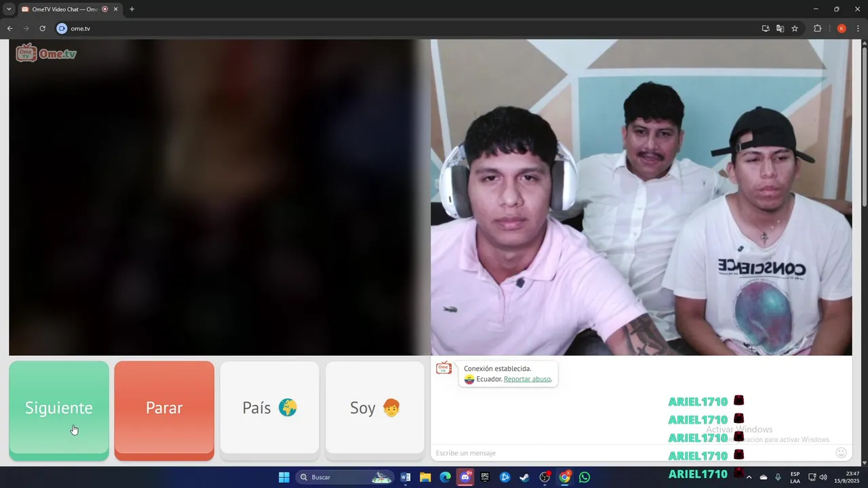Open a new browser tab
This screenshot has width=868, height=488.
point(132,9)
